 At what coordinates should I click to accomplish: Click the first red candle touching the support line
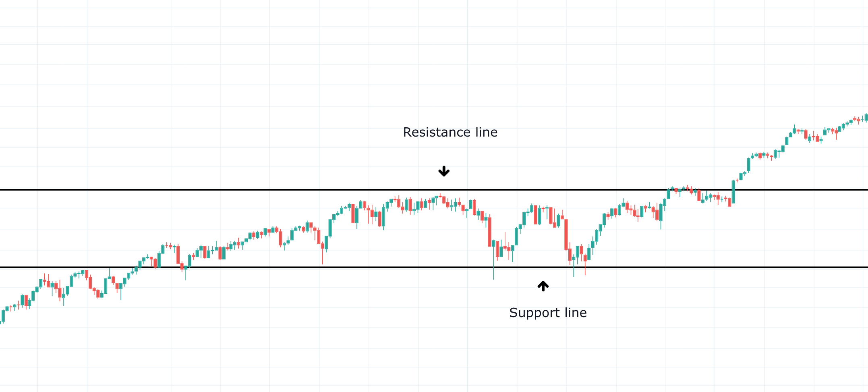click(x=155, y=263)
